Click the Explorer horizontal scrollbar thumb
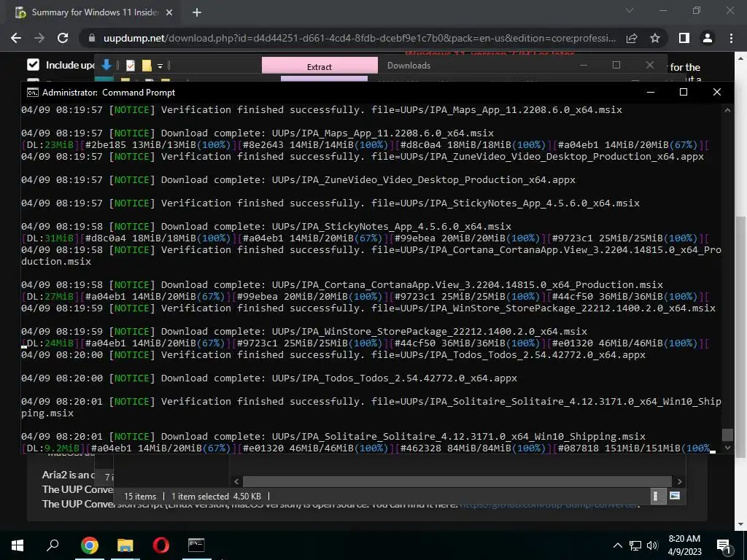 pyautogui.click(x=457, y=481)
